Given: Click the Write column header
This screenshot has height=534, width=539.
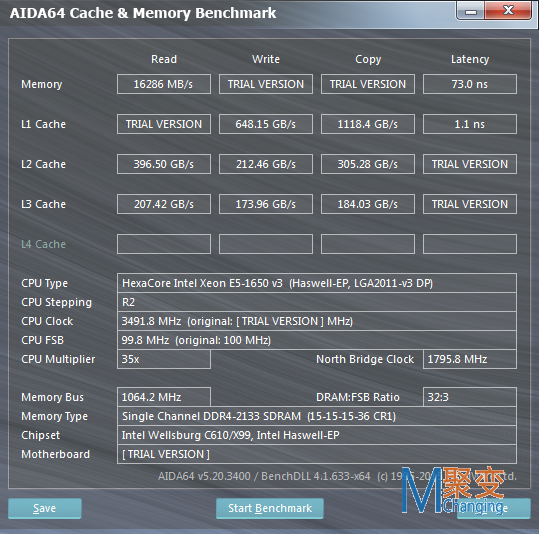Looking at the screenshot, I should (x=266, y=59).
